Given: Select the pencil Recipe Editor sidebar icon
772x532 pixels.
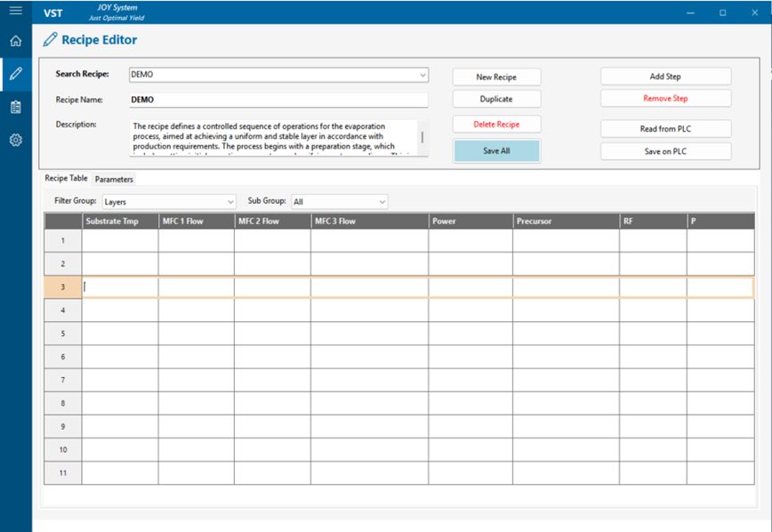Looking at the screenshot, I should click(16, 74).
